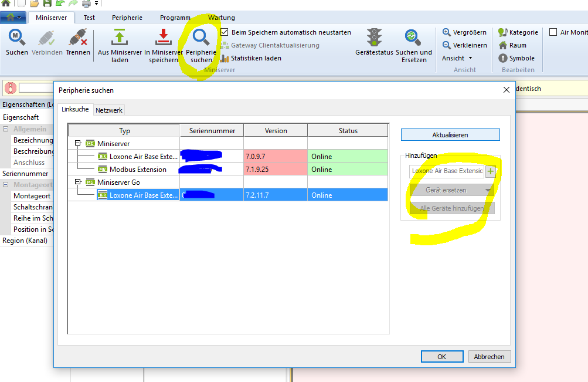The height and width of the screenshot is (382, 588).
Task: Click the Raum house icon
Action: tap(503, 45)
